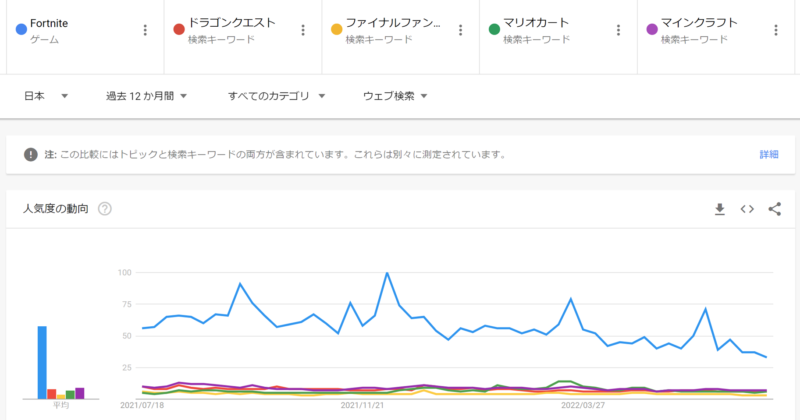Open the マリオカート three-dot menu
Viewport: 800px width, 420px height.
[x=619, y=30]
